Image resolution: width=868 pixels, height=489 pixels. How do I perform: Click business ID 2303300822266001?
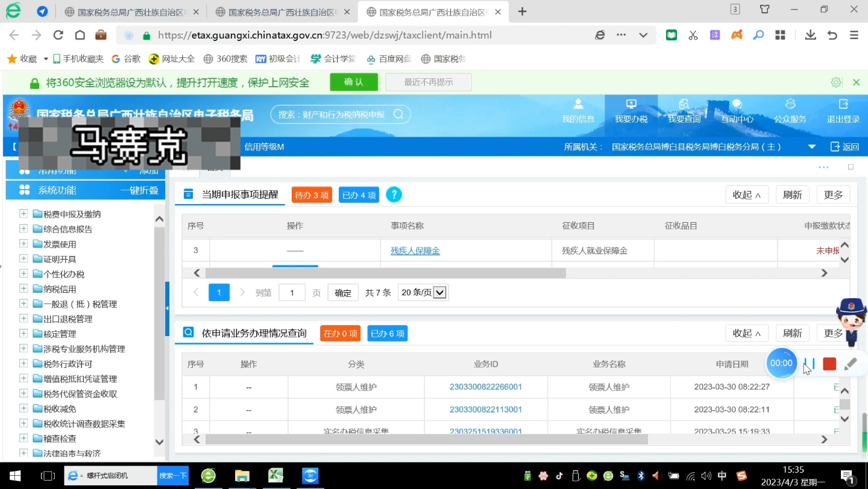point(485,387)
